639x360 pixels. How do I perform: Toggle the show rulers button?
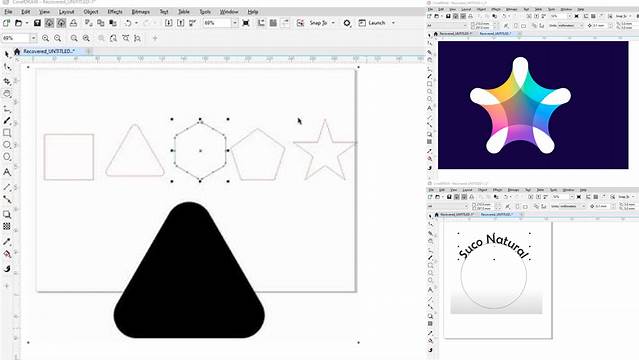pyautogui.click(x=261, y=23)
